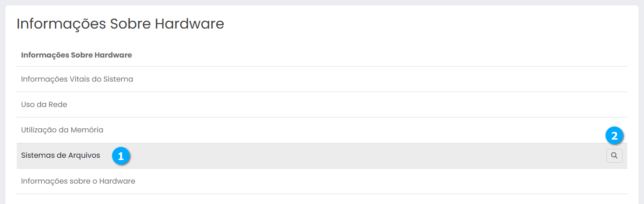Click the large Informações Sobre Hardware page title
The width and height of the screenshot is (644, 204).
click(120, 24)
